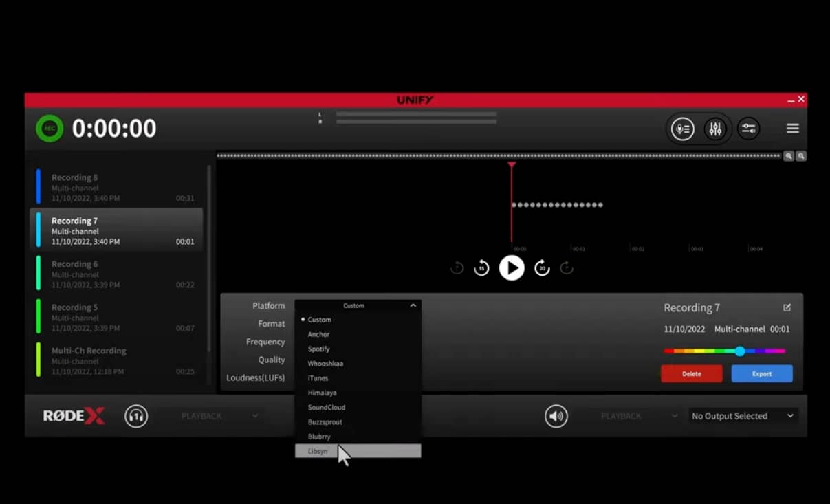Select the highlighted Recording 7 row
Screen dimensions: 830x504
(116, 230)
